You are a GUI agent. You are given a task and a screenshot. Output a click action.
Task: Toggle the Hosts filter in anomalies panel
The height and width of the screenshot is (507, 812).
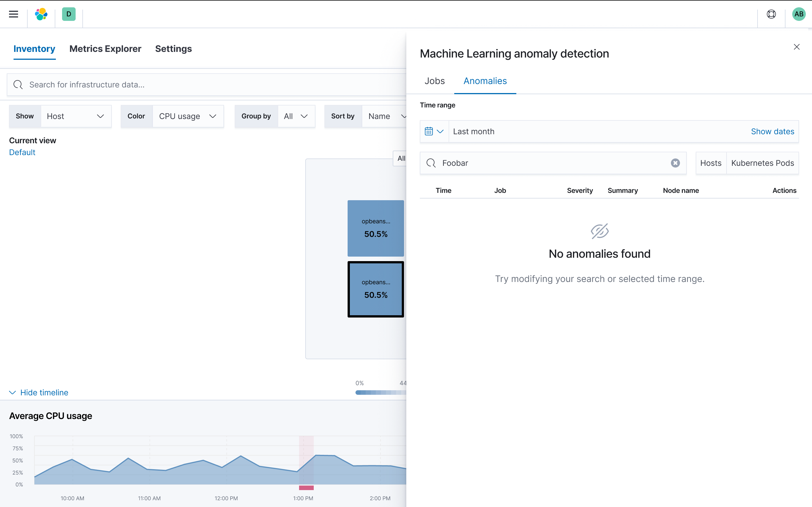711,163
